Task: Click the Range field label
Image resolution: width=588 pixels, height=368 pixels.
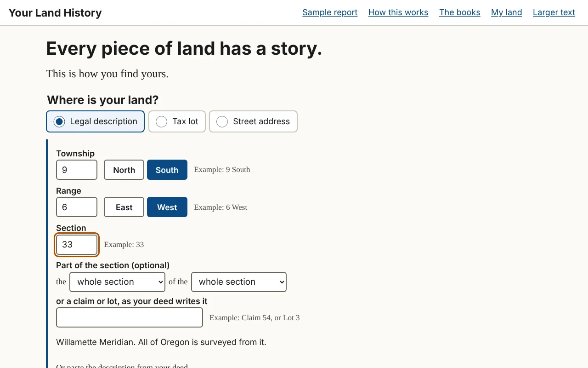Action: 68,191
